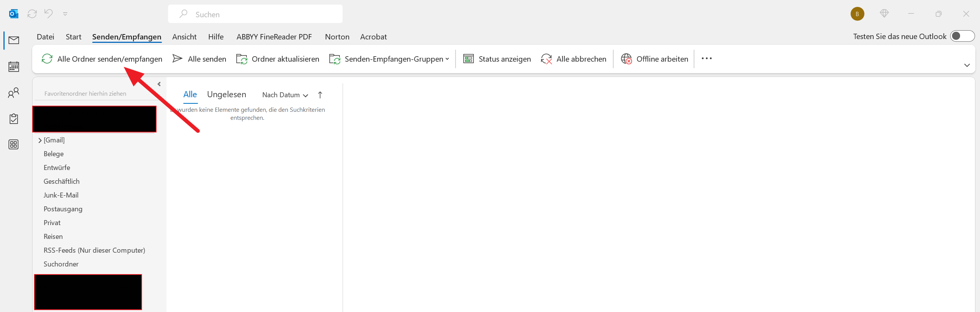Click the Undo arrow in quick access toolbar

pos(49,14)
